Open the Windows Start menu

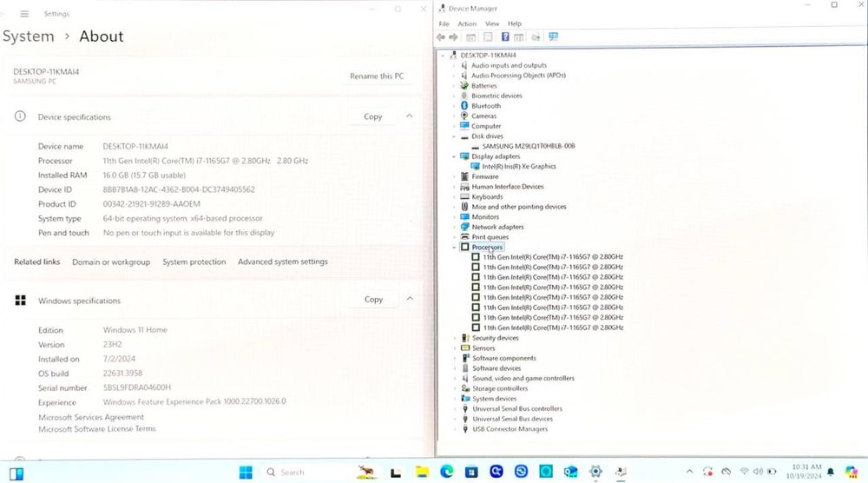coord(246,472)
